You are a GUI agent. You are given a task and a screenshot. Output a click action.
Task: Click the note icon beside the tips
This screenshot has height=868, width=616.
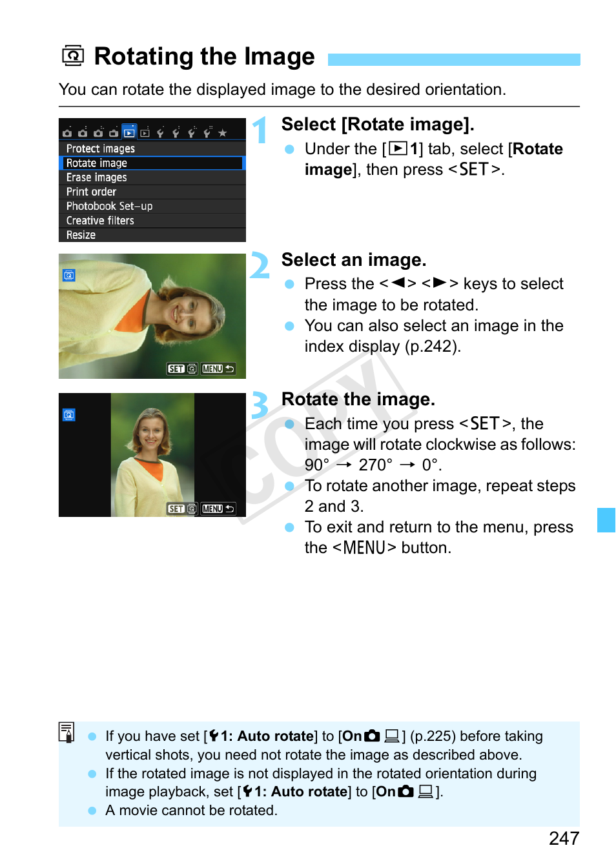point(67,732)
